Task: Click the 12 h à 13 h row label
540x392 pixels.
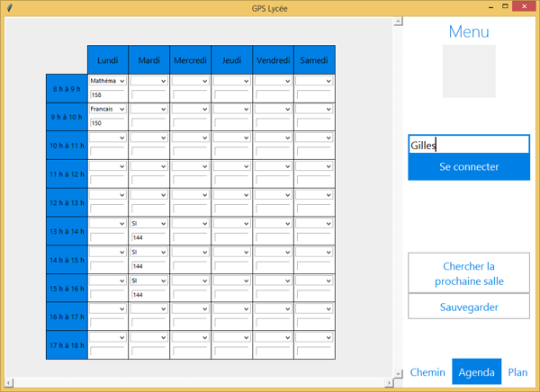Action: click(x=67, y=202)
